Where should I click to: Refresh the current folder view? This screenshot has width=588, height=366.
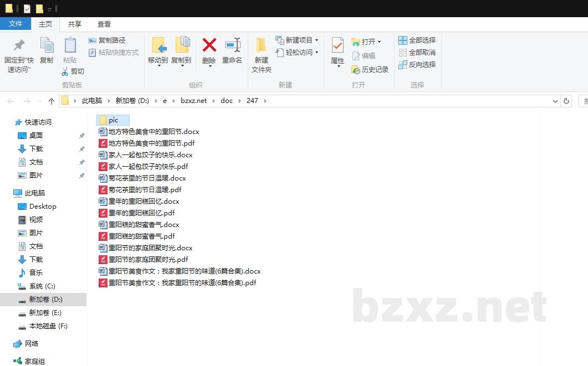click(566, 101)
